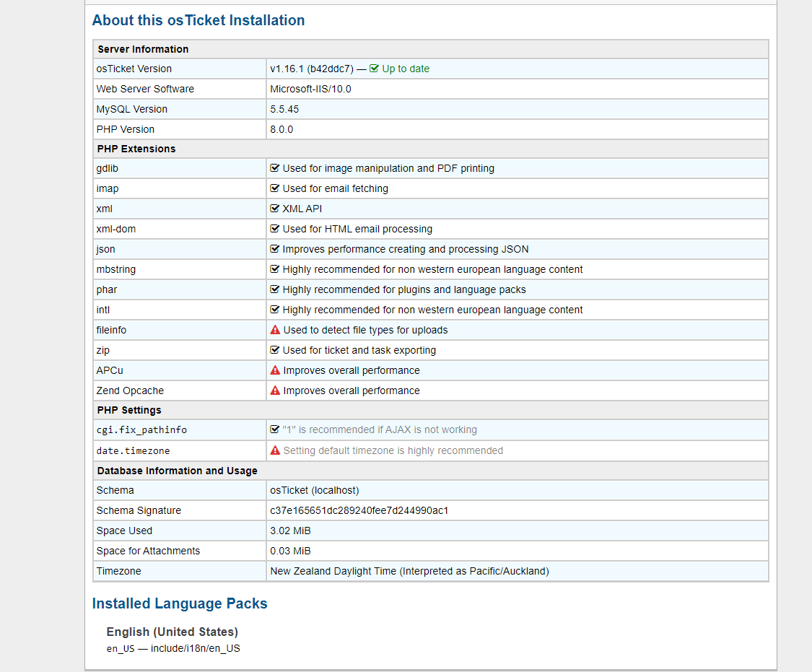Click the osTicket Version label

point(134,69)
